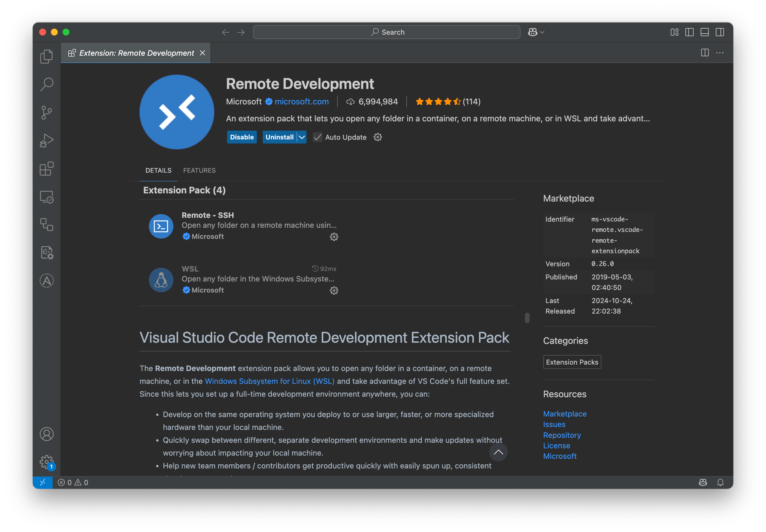Open the Customize Layout control
The width and height of the screenshot is (766, 532).
tap(674, 32)
